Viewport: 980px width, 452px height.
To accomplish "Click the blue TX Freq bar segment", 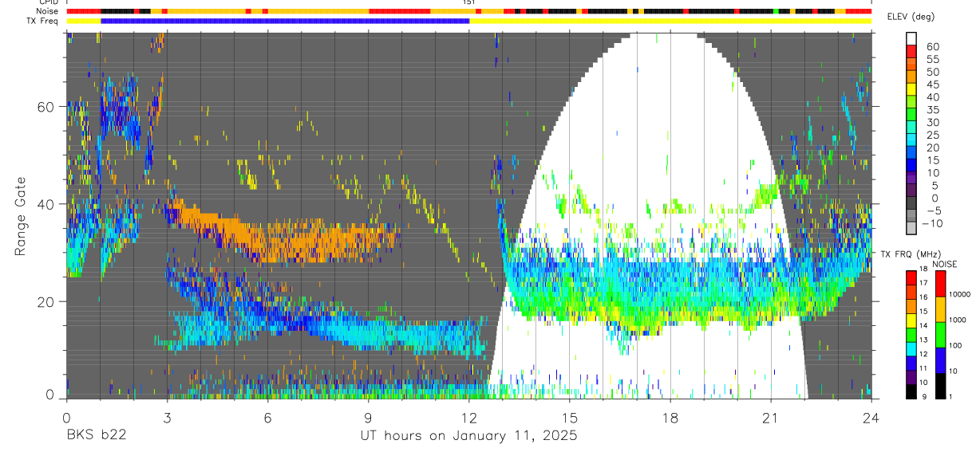I will coord(285,20).
